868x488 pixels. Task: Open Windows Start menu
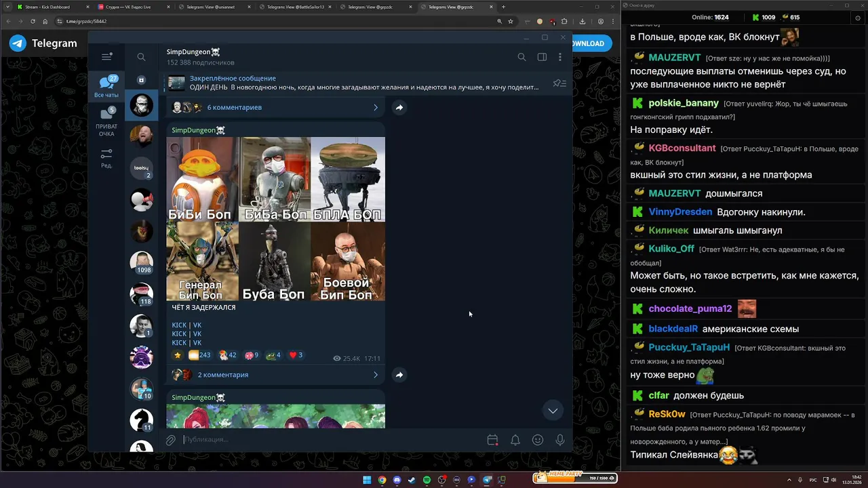367,480
